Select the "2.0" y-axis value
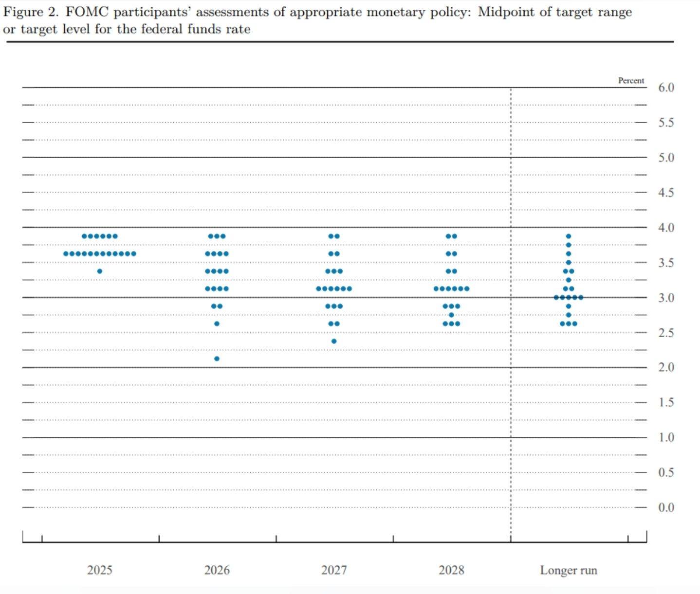This screenshot has width=700, height=594. pyautogui.click(x=666, y=367)
